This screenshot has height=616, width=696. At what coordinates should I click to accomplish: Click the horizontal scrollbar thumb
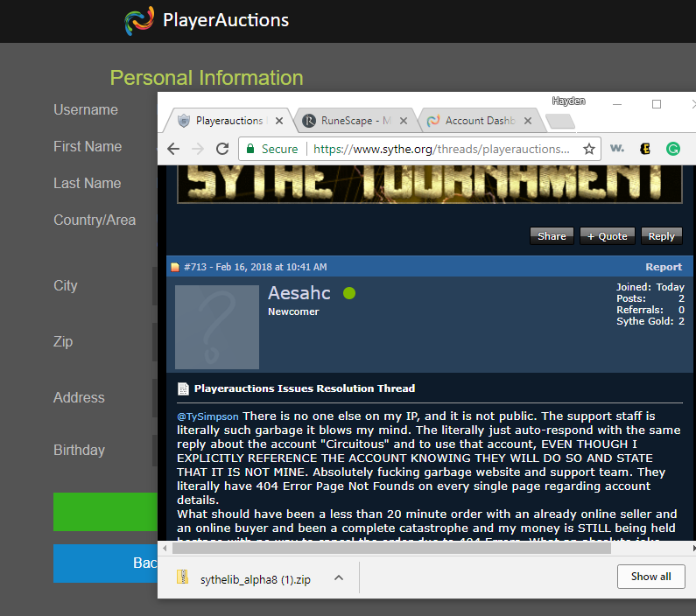[391, 548]
